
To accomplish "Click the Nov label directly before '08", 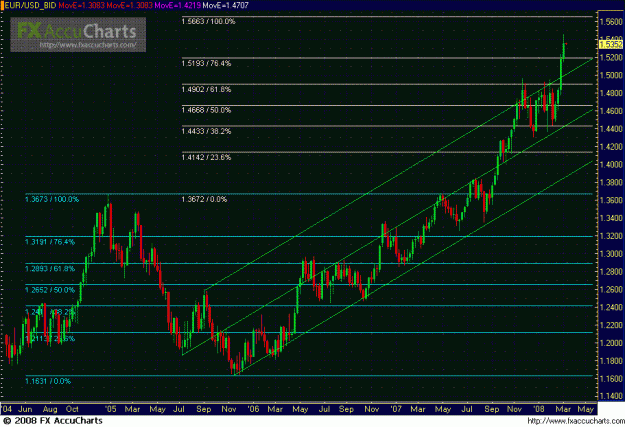I will tap(514, 409).
